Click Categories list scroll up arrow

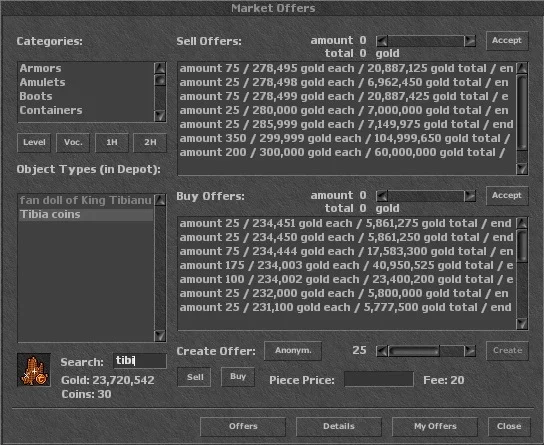tap(160, 68)
